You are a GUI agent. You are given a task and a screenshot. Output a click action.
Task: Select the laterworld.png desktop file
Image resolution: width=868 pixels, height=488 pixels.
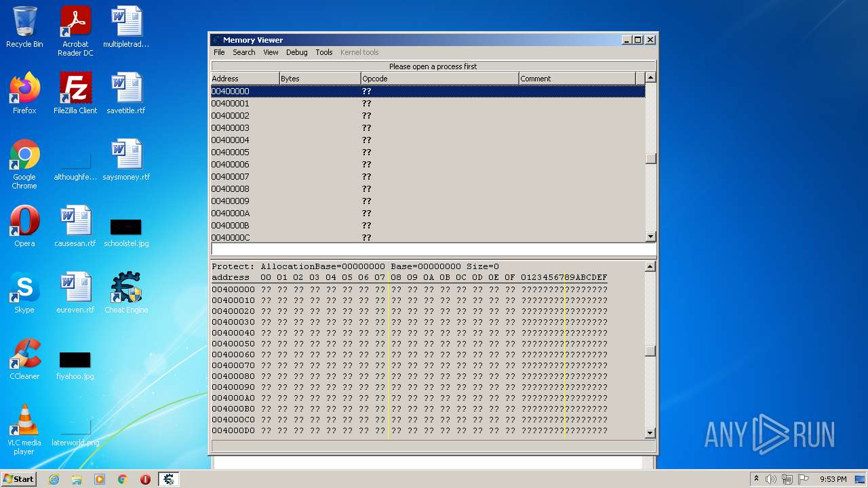[x=75, y=432]
